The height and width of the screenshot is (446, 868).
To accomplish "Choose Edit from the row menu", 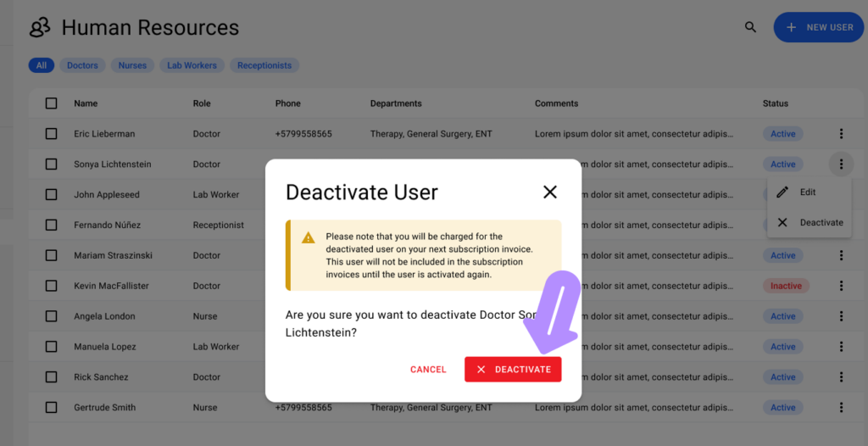I will point(809,192).
